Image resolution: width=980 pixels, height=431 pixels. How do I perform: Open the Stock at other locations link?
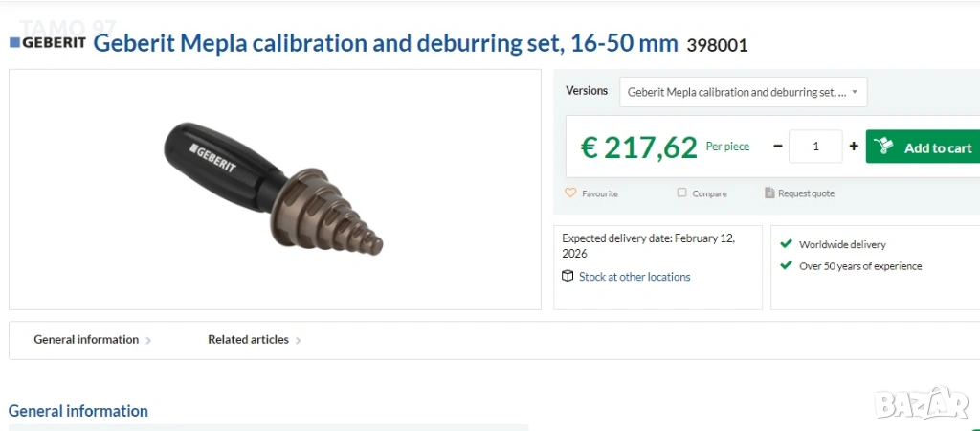coord(635,277)
